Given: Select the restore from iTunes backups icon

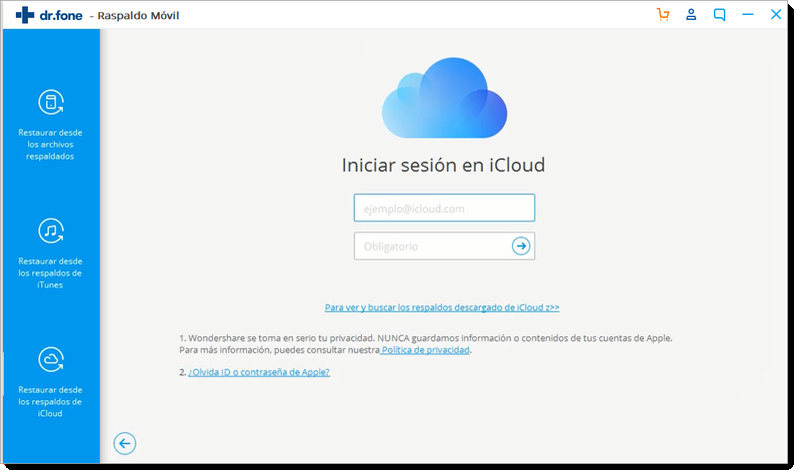Looking at the screenshot, I should point(51,231).
